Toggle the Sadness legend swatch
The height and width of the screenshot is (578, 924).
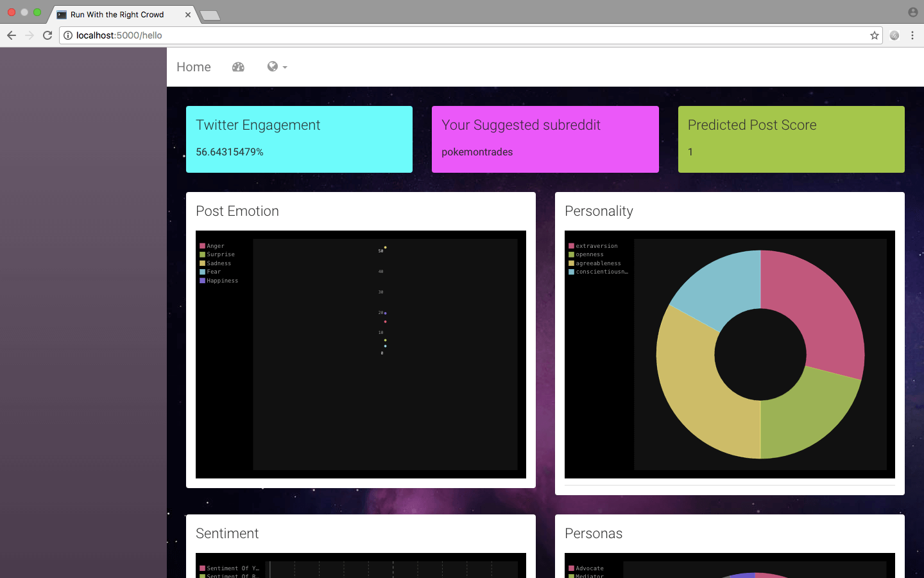(x=203, y=263)
